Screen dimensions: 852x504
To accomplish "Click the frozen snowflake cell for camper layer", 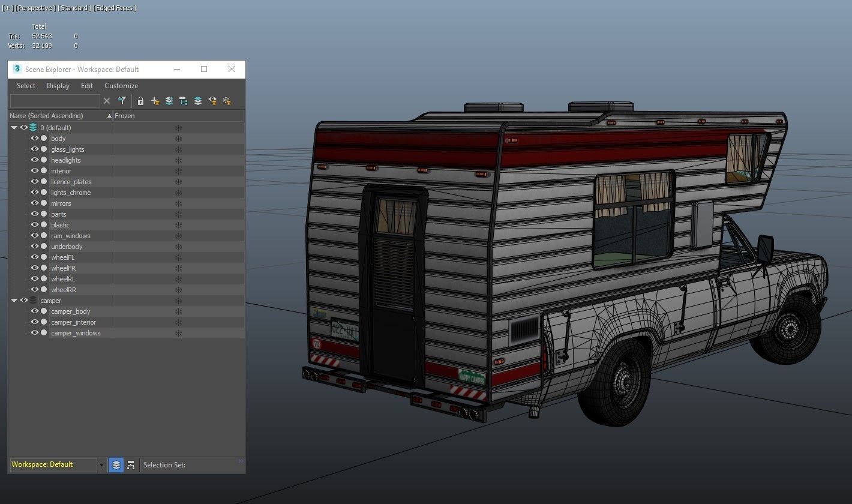I will 178,301.
